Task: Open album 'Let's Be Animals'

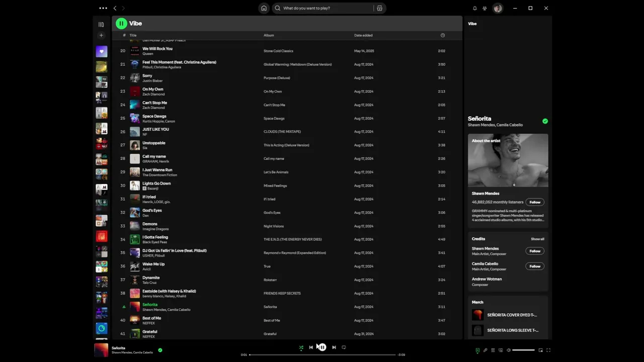Action: click(276, 172)
